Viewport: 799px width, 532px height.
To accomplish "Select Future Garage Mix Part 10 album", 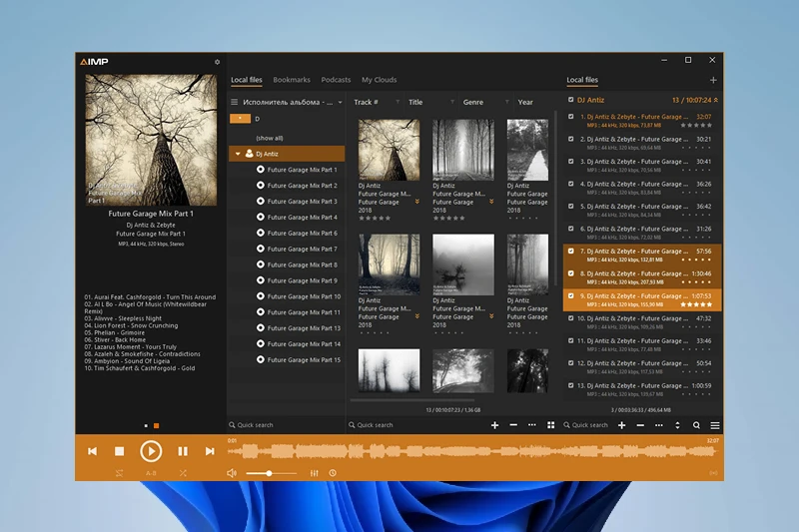I will [x=305, y=296].
